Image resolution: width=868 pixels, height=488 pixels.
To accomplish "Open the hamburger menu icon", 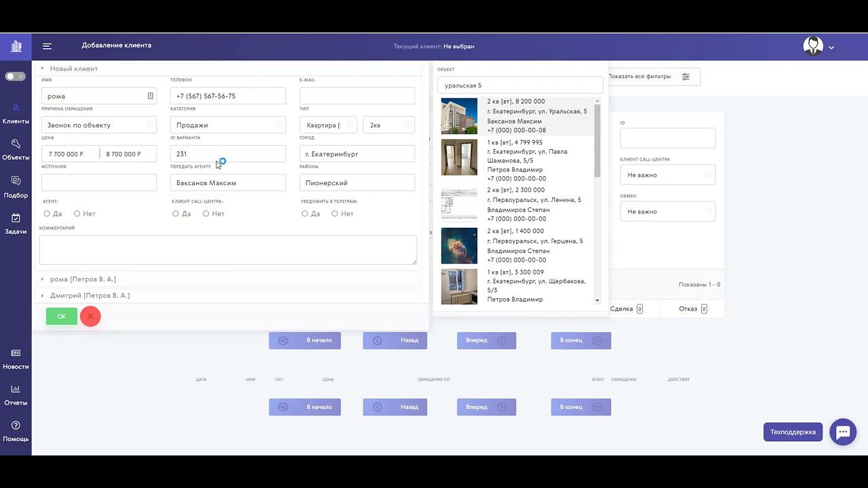I will pos(47,46).
